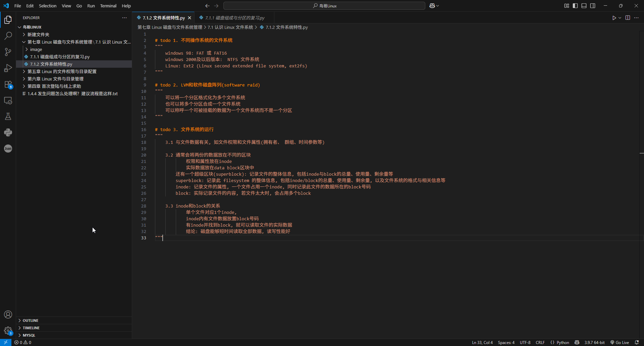Viewport: 644px width, 346px height.
Task: Expand the TIMELINE section
Action: [74, 328]
